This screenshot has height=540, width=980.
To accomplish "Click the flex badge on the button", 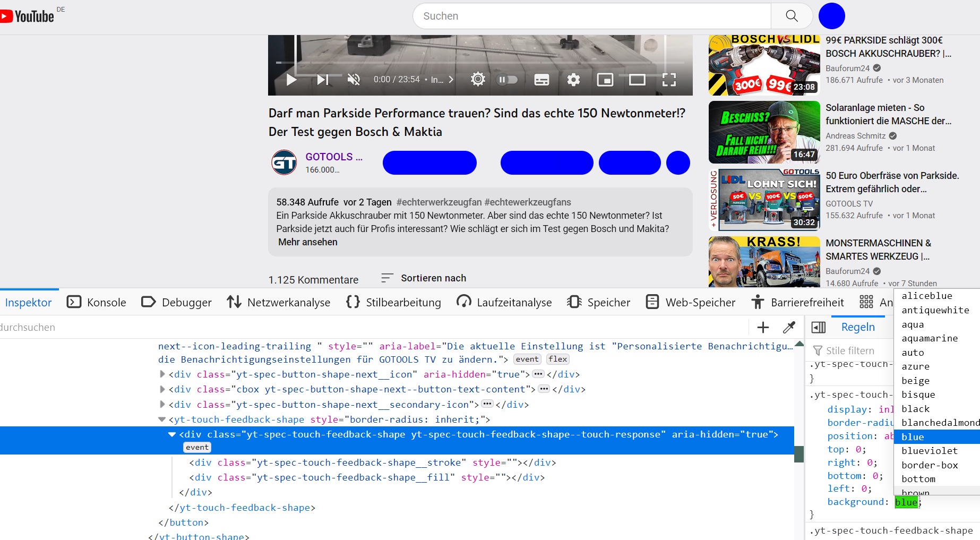I will pos(558,359).
